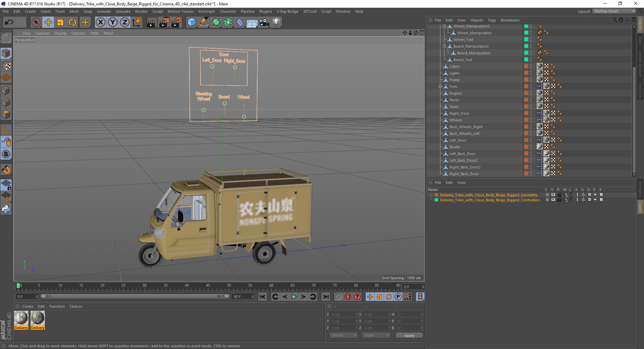This screenshot has width=644, height=349.
Task: Add a Cube primitive object
Action: [x=192, y=22]
